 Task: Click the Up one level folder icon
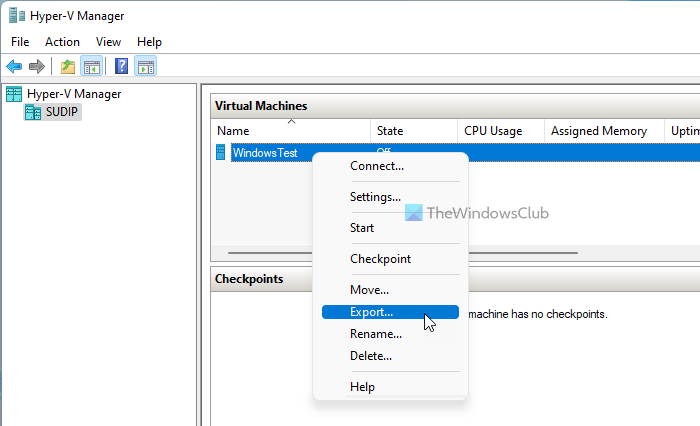[x=68, y=67]
